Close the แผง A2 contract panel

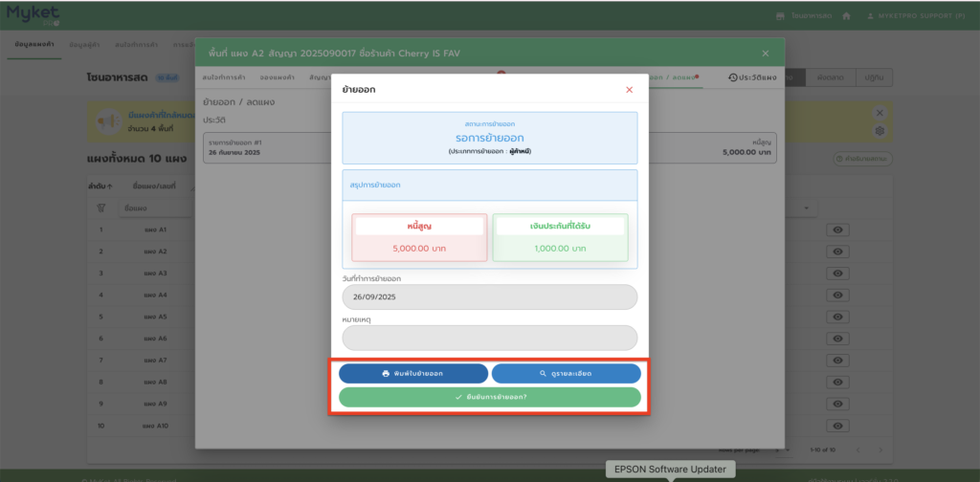765,54
